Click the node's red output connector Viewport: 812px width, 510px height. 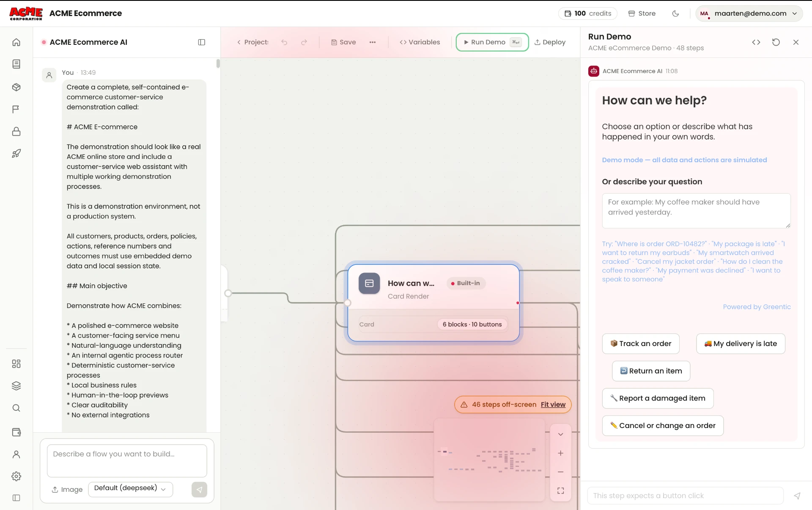[x=518, y=303]
